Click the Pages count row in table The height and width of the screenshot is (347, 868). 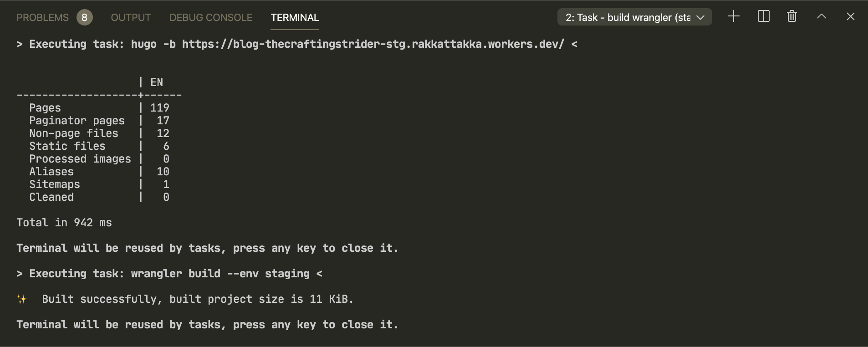(x=99, y=108)
